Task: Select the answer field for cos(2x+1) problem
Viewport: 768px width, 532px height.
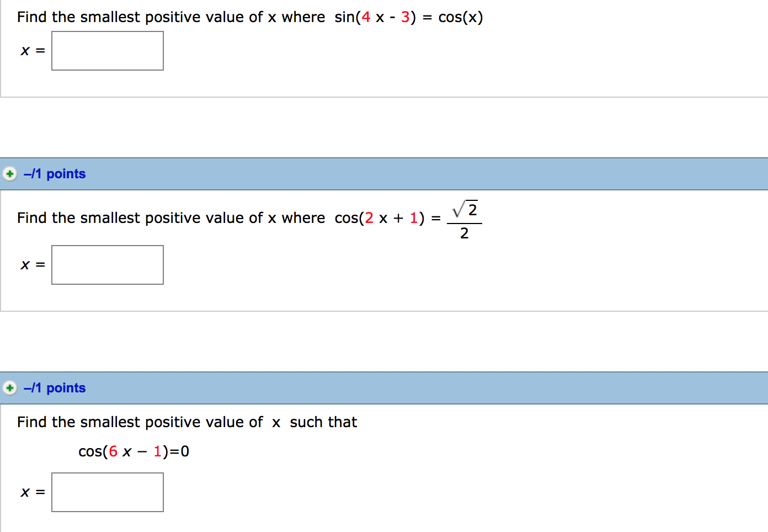Action: coord(107,265)
